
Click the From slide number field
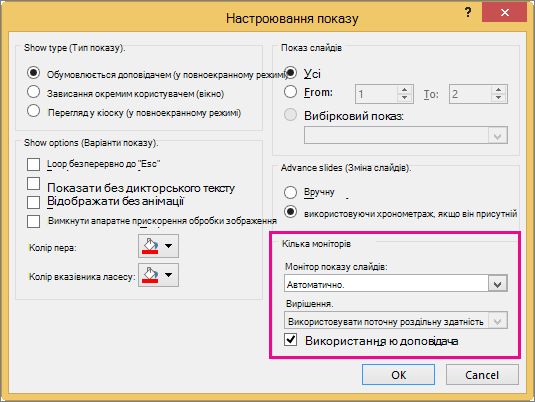pyautogui.click(x=377, y=94)
